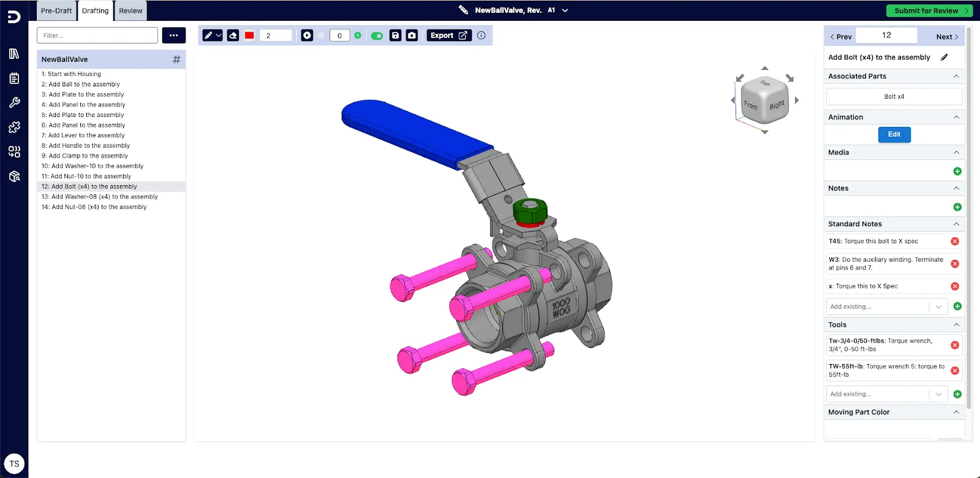The width and height of the screenshot is (980, 478).
Task: Open the library books icon in sidebar
Action: [x=14, y=54]
